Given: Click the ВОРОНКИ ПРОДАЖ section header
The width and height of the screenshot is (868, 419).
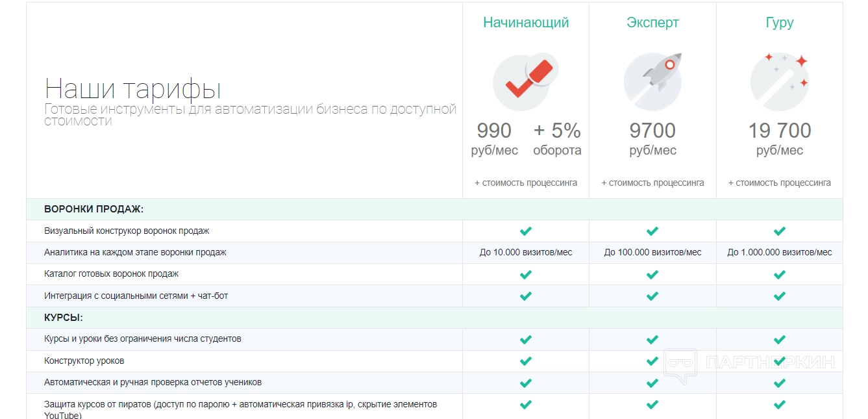Looking at the screenshot, I should pos(93,209).
